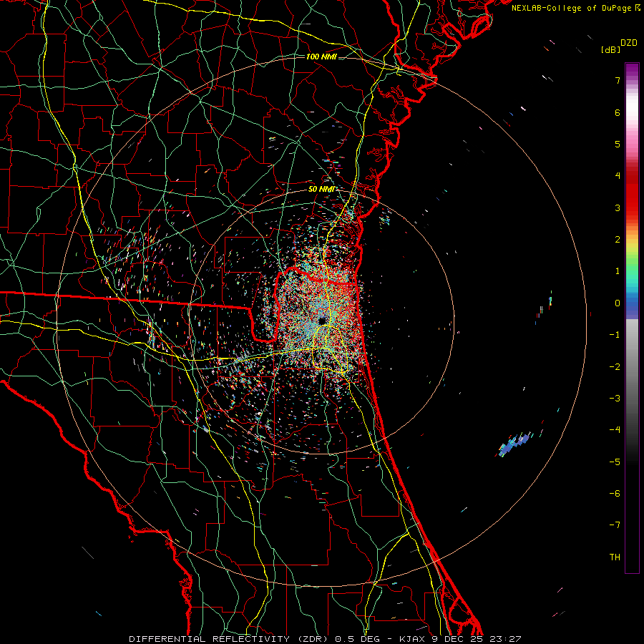Click the 0 value on the color scale
The height and width of the screenshot is (644, 644).
pos(618,303)
